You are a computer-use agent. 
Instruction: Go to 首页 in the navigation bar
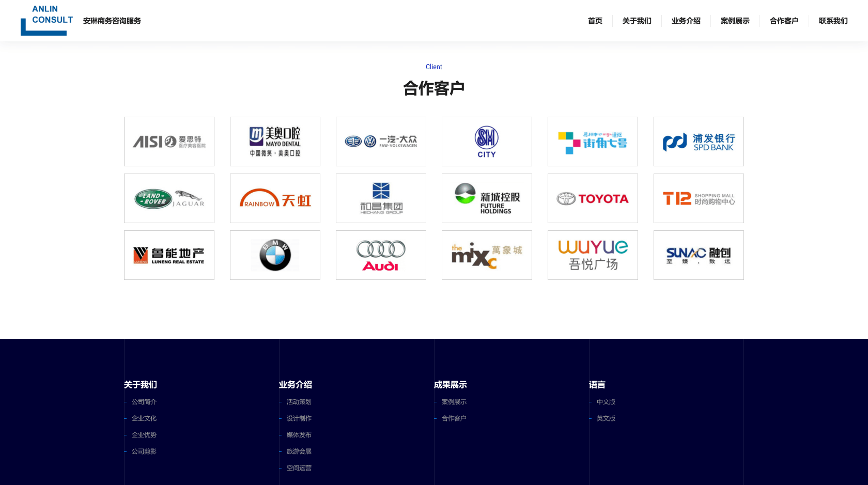pyautogui.click(x=595, y=21)
